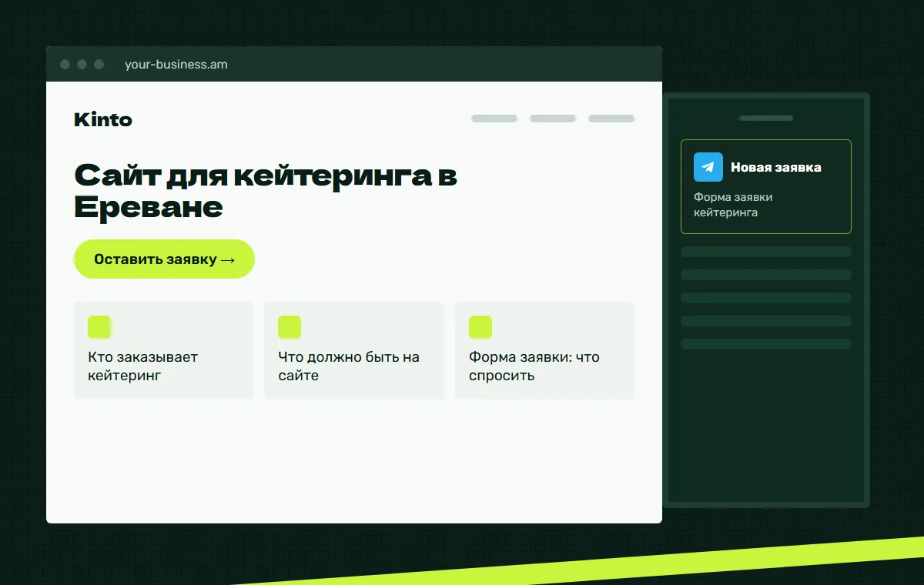Click the Kinto logo
The height and width of the screenshot is (585, 924).
[x=103, y=120]
